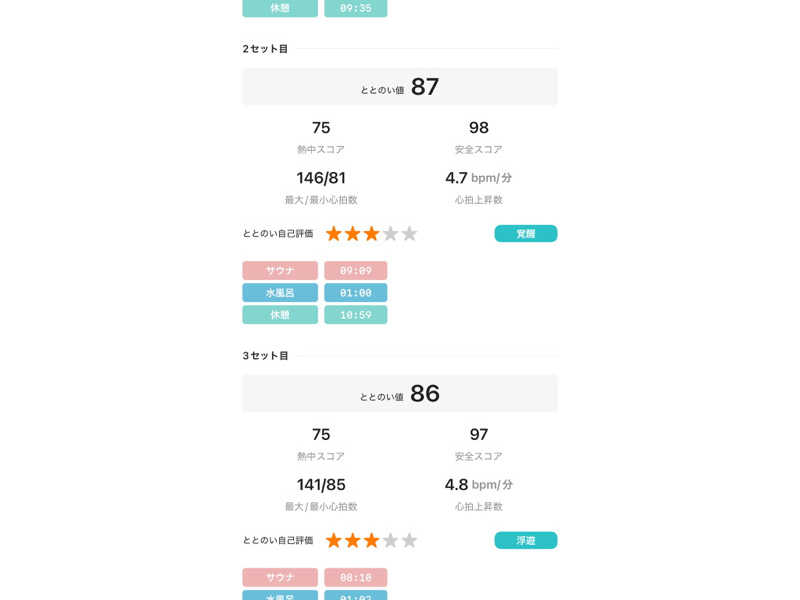
Task: Select the 水風呂 tag with time 01:00
Action: click(280, 292)
